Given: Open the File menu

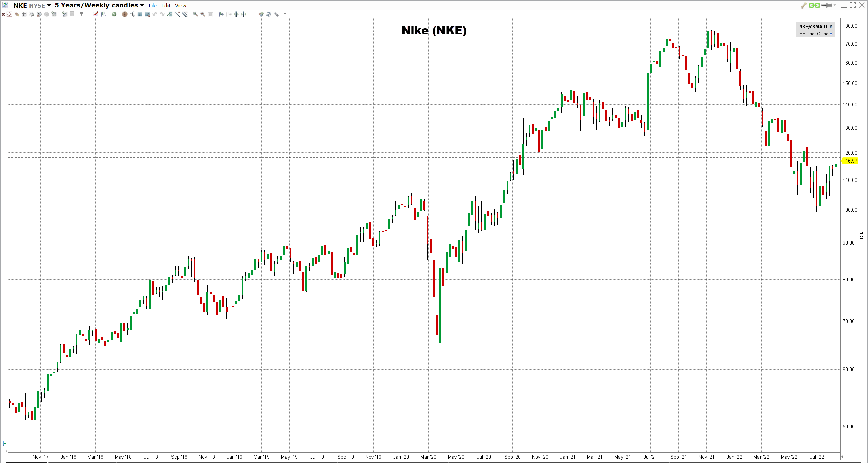Looking at the screenshot, I should pyautogui.click(x=153, y=5).
